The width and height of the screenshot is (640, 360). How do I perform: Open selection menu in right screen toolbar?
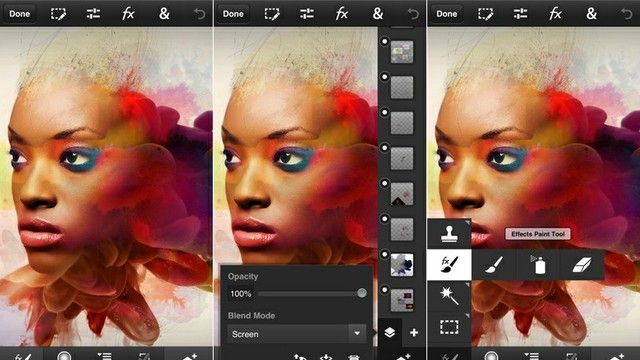[486, 14]
